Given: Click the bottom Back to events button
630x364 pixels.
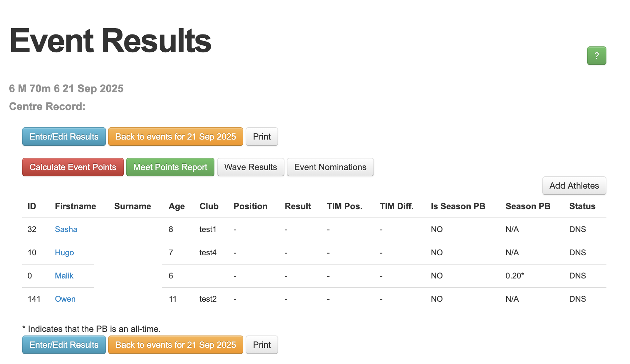Looking at the screenshot, I should point(176,345).
